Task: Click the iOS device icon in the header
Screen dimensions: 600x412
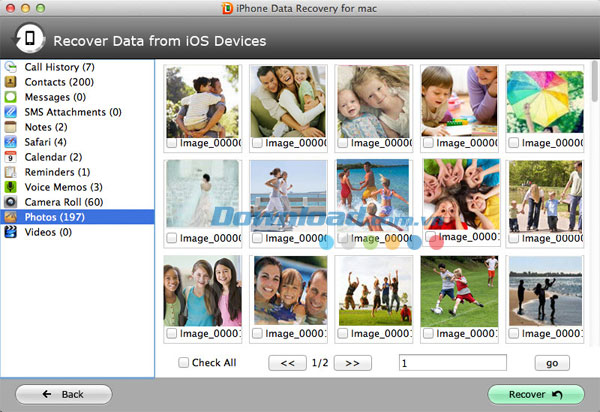Action: click(x=30, y=39)
